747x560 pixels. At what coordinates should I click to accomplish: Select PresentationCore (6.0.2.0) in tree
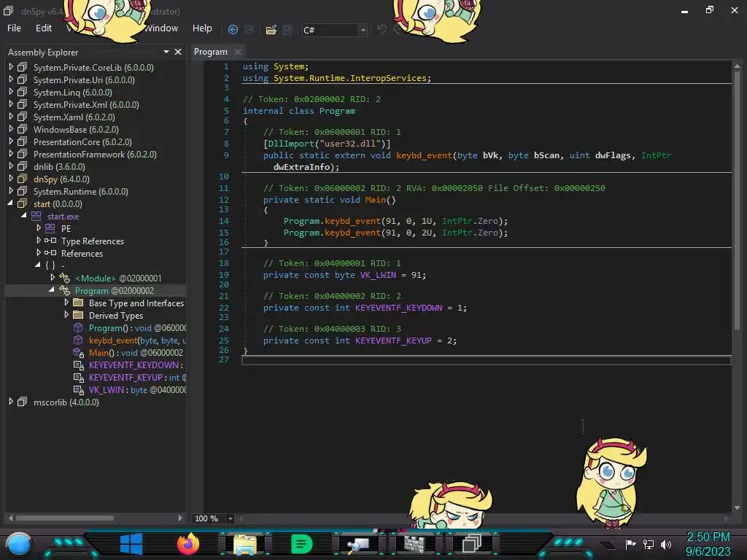(82, 141)
